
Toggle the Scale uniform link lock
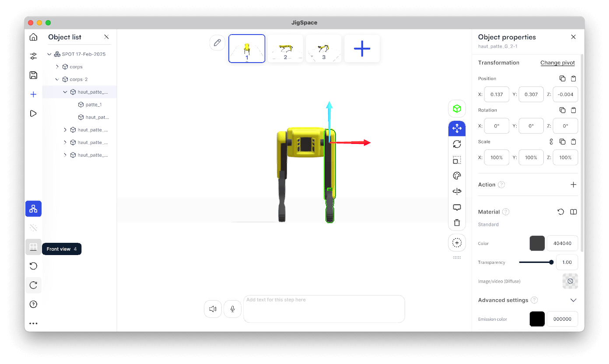point(551,142)
